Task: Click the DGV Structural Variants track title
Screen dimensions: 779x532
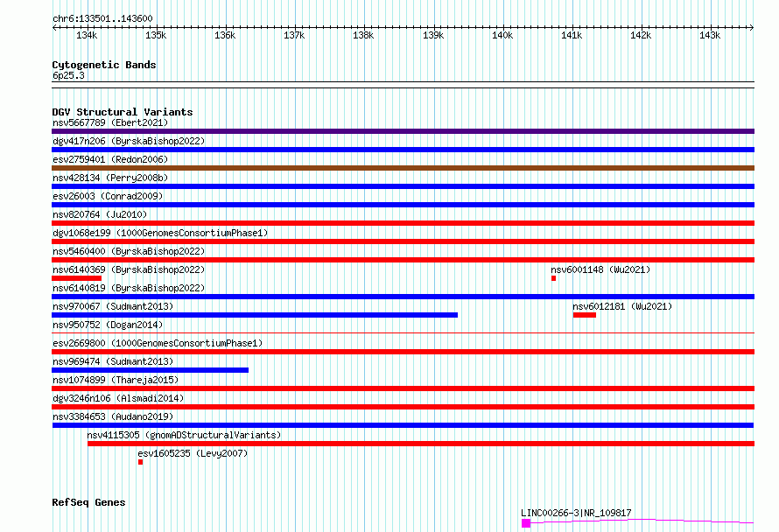Action: 123,112
